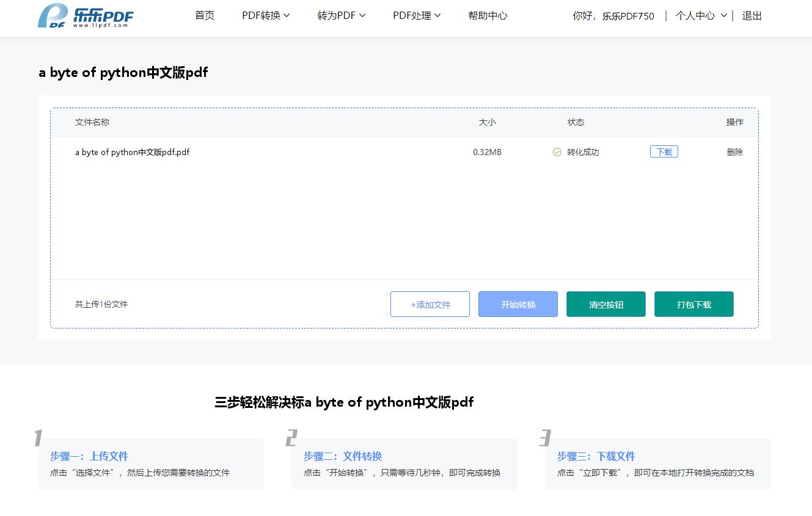The width and height of the screenshot is (812, 516).
Task: Expand the 个人中心 dropdown
Action: pyautogui.click(x=701, y=16)
